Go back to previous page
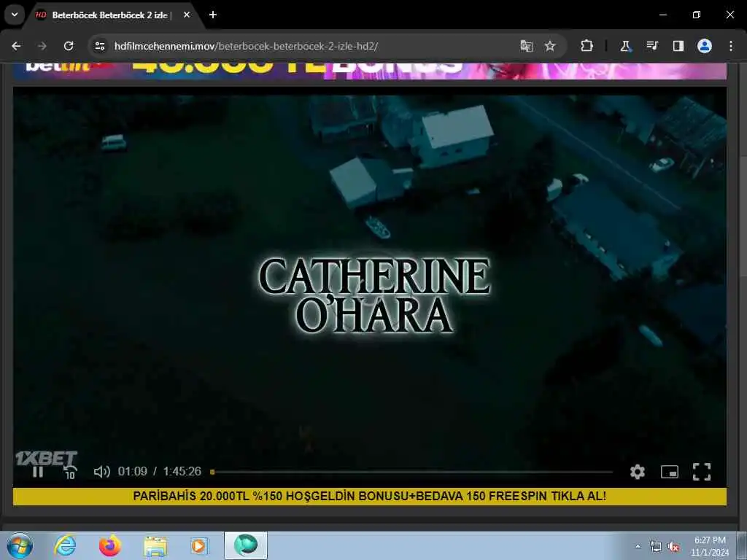 pyautogui.click(x=16, y=46)
